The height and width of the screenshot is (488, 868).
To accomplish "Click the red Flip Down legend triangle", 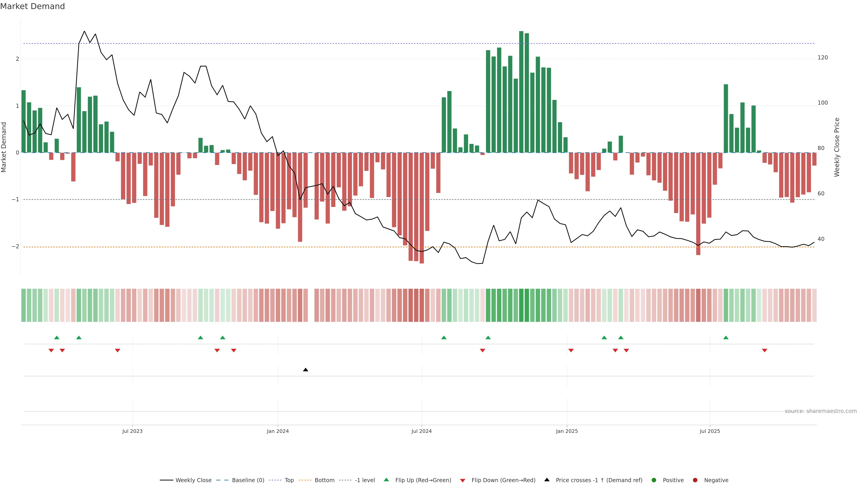I will click(x=463, y=480).
